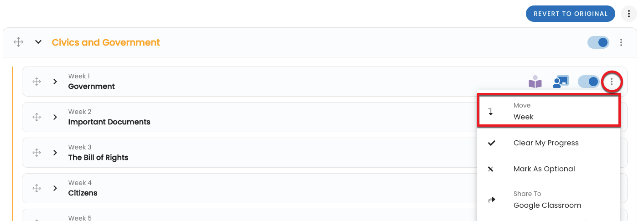Image resolution: width=644 pixels, height=221 pixels.
Task: Click the teacher presentation icon in Week 1
Action: [x=560, y=82]
